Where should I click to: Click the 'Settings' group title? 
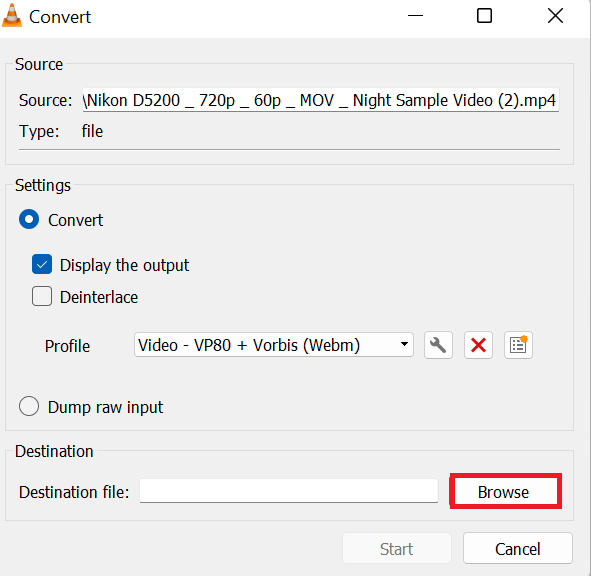click(x=43, y=185)
